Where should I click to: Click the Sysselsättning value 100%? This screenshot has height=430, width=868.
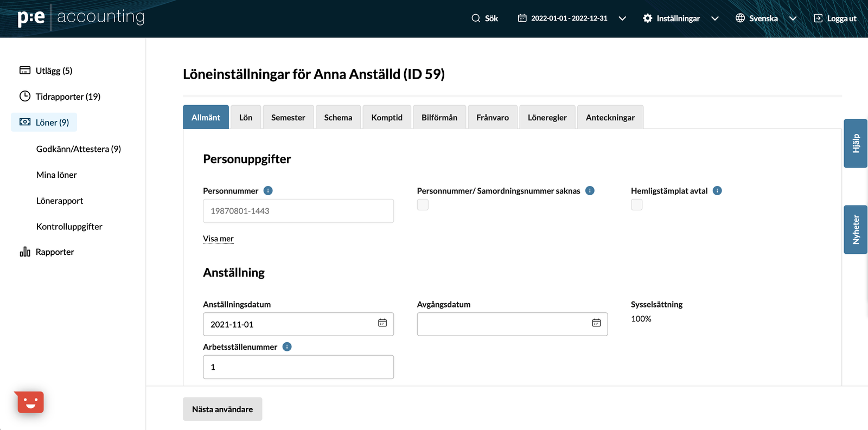point(641,319)
